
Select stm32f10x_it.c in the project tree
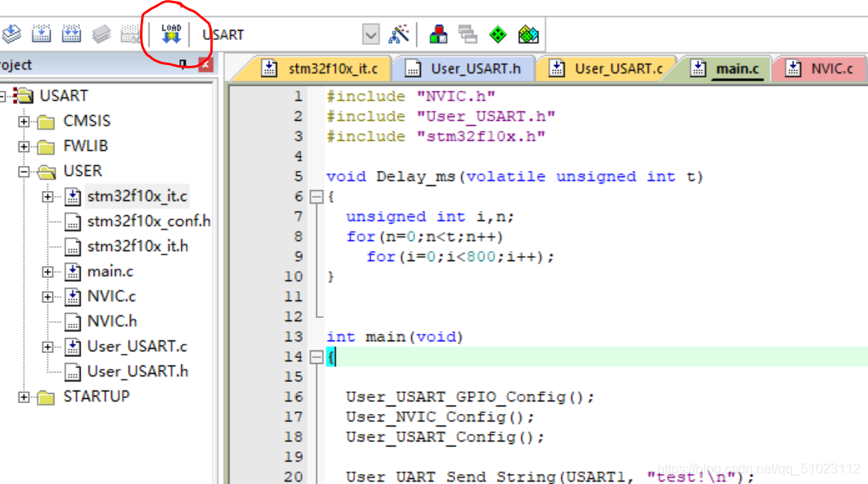coord(138,196)
